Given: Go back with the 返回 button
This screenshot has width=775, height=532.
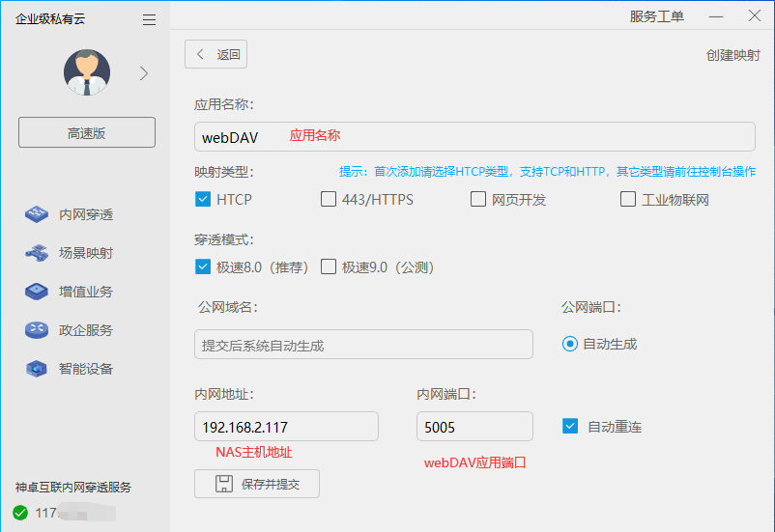Looking at the screenshot, I should [x=216, y=54].
